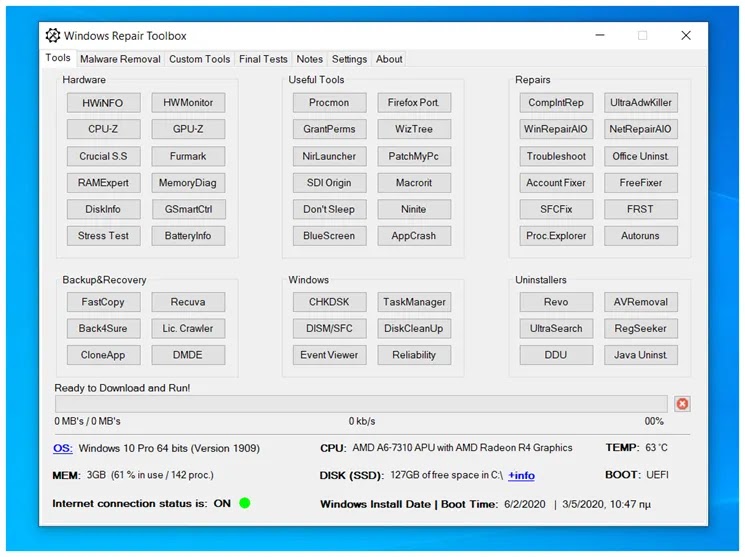Image resolution: width=745 pixels, height=557 pixels.
Task: Open Event Viewer
Action: click(x=329, y=355)
